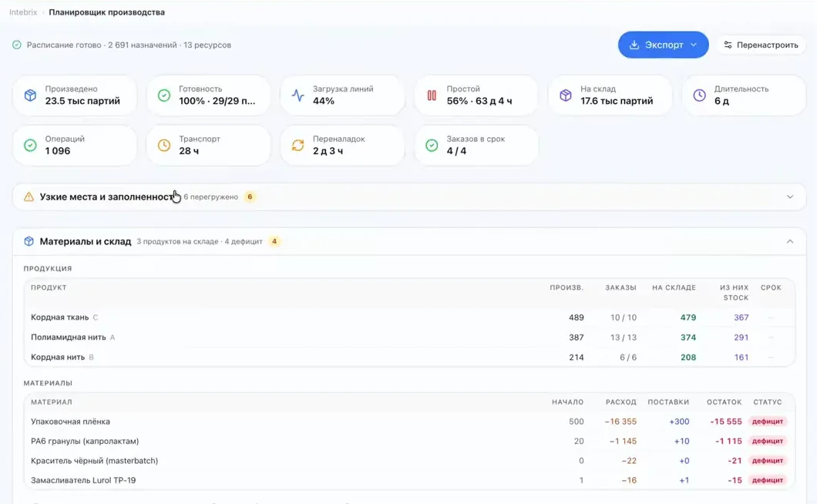
Task: Click the Упаковочная плёнка material name
Action: (70, 422)
